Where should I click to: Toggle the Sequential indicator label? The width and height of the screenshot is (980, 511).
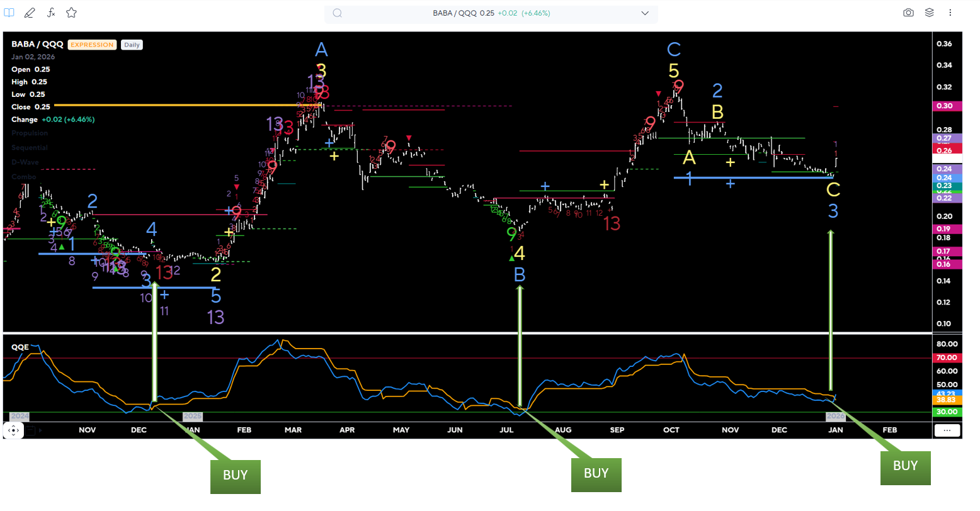click(30, 148)
